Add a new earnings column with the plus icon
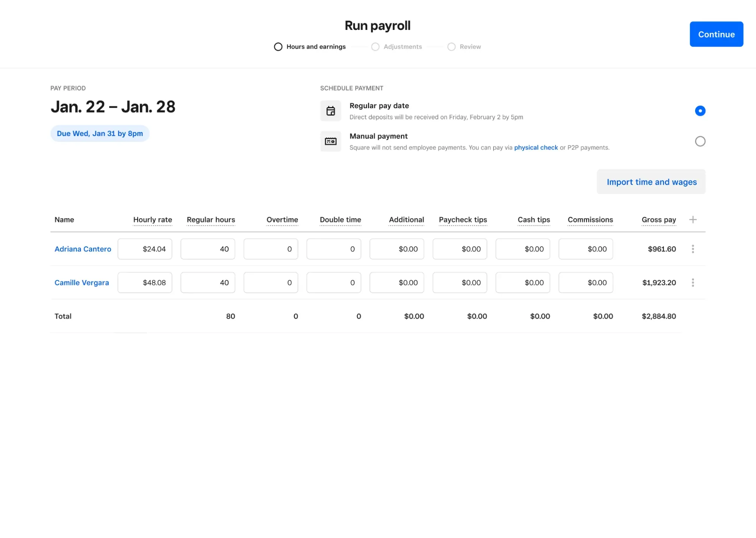756x538 pixels. pyautogui.click(x=693, y=219)
